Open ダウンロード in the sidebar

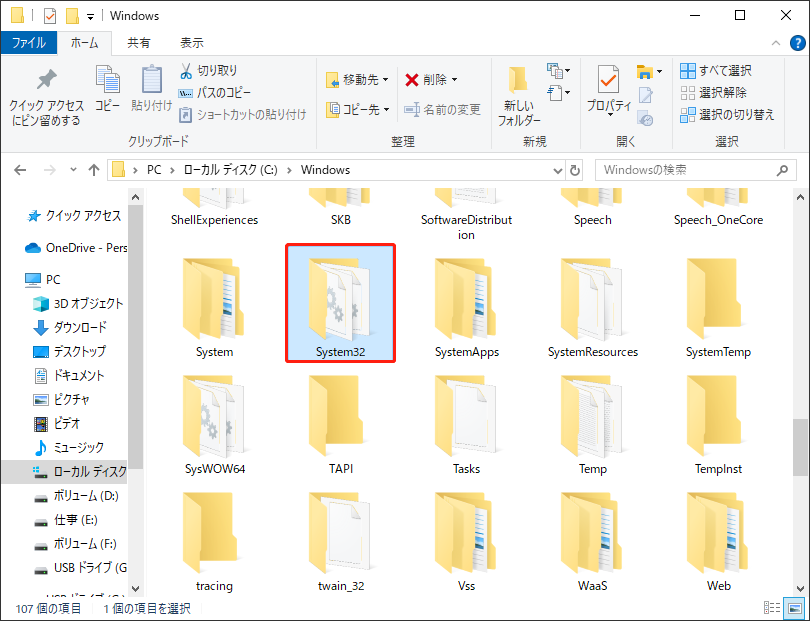pos(70,327)
